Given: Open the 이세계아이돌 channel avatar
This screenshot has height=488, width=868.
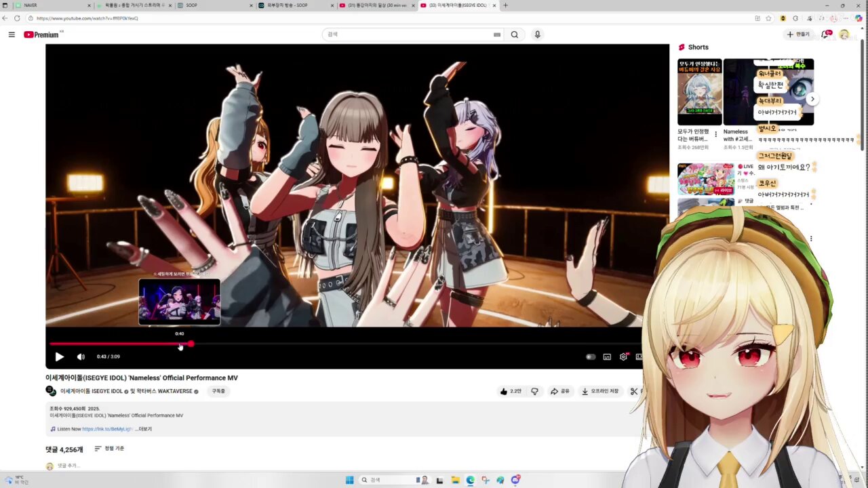Looking at the screenshot, I should (51, 391).
